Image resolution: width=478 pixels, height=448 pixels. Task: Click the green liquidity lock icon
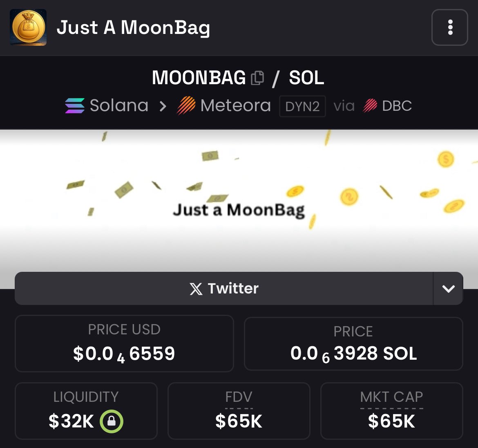(x=112, y=421)
